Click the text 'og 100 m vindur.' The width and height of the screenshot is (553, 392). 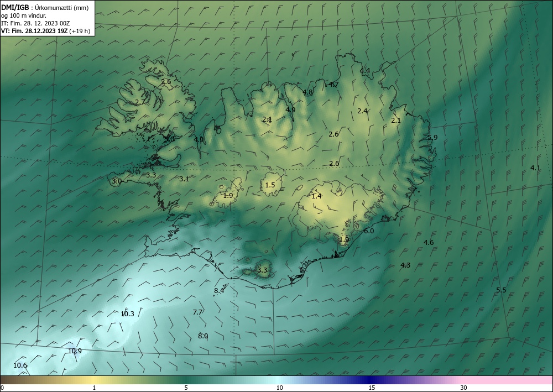click(24, 15)
